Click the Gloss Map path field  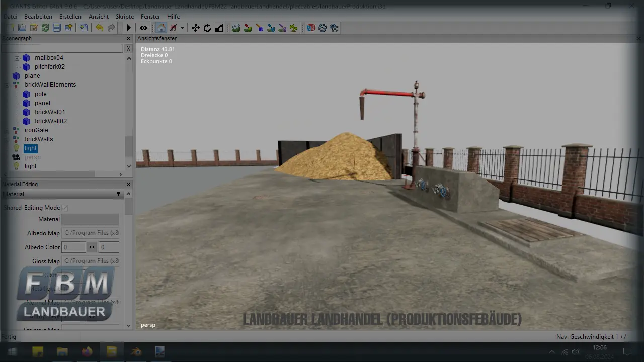[x=90, y=261]
